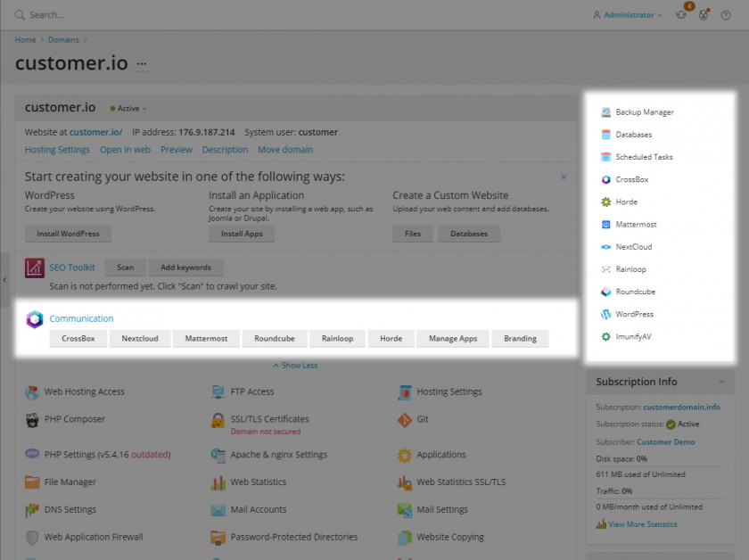Screen dimensions: 749x560
Task: Click the SEO Toolkit Scan button
Action: [125, 268]
